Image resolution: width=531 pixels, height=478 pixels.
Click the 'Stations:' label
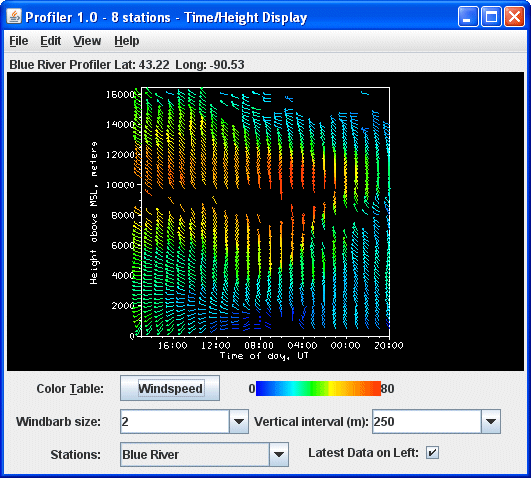pyautogui.click(x=76, y=455)
